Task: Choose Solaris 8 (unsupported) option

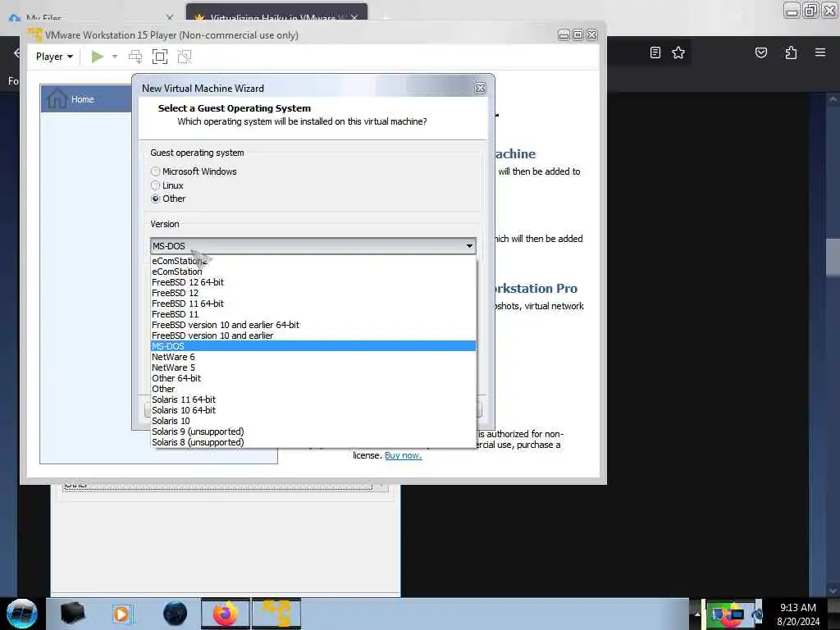Action: (x=313, y=442)
